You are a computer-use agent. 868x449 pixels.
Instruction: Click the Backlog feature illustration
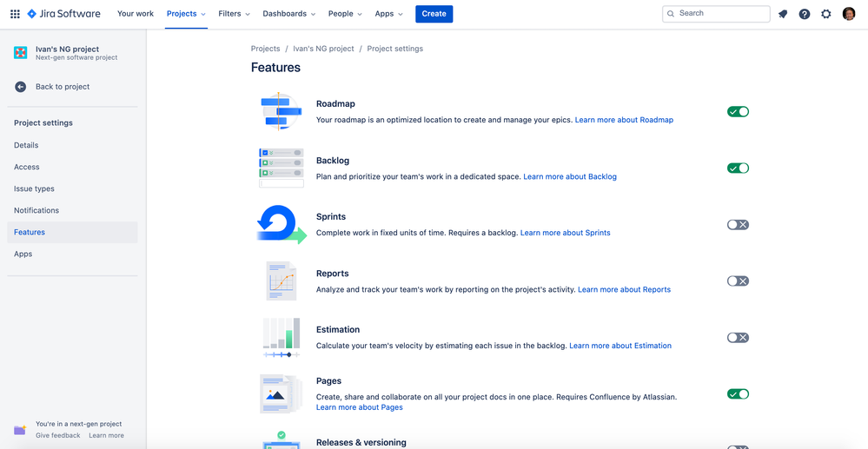[x=282, y=168]
